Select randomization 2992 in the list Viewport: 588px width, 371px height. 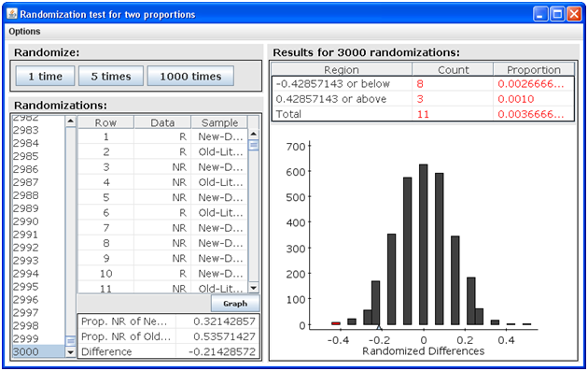38,248
